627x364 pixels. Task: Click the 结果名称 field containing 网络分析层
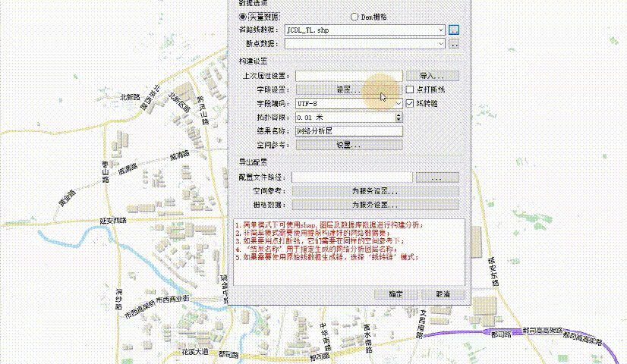pyautogui.click(x=348, y=130)
